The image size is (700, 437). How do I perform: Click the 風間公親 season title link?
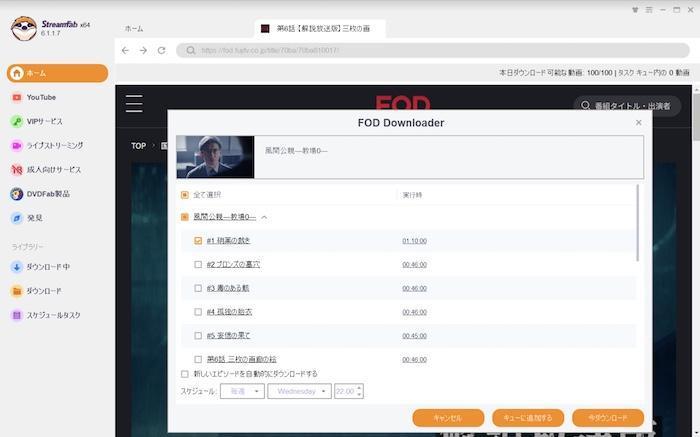click(x=225, y=216)
